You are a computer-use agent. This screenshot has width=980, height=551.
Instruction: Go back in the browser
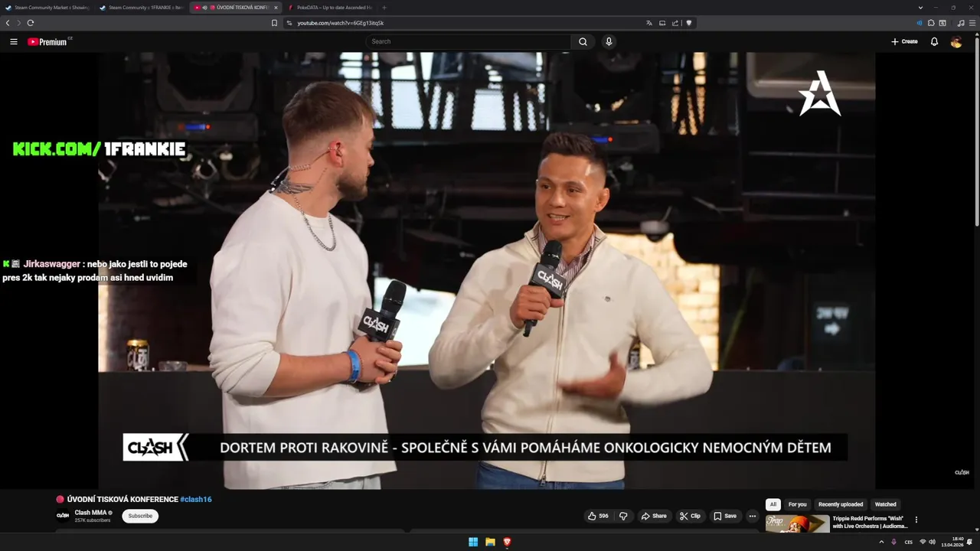coord(8,23)
